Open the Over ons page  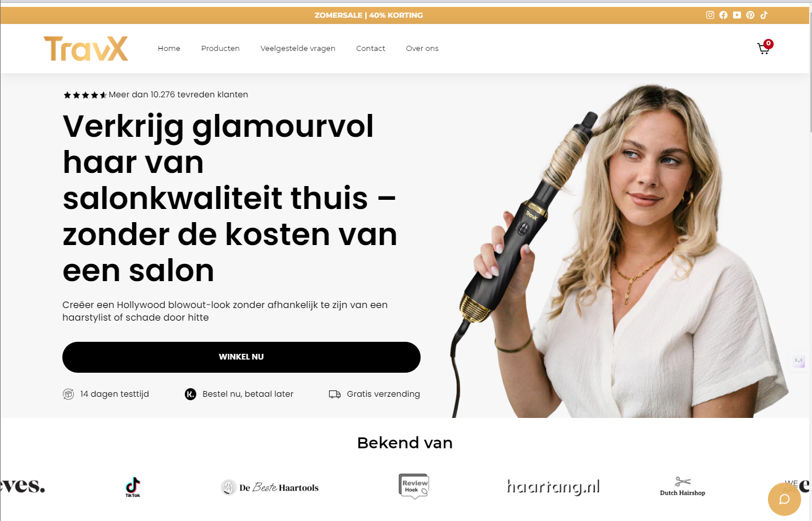point(422,49)
